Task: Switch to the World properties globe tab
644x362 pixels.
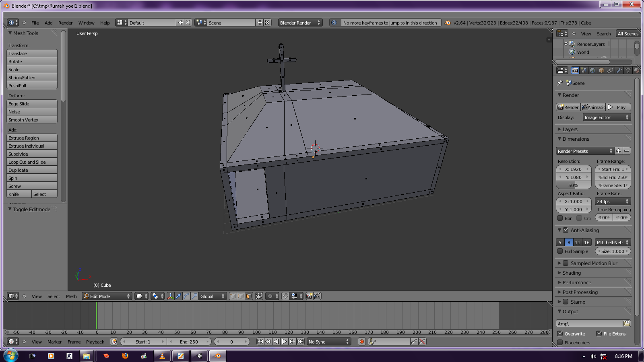Action: (x=592, y=70)
